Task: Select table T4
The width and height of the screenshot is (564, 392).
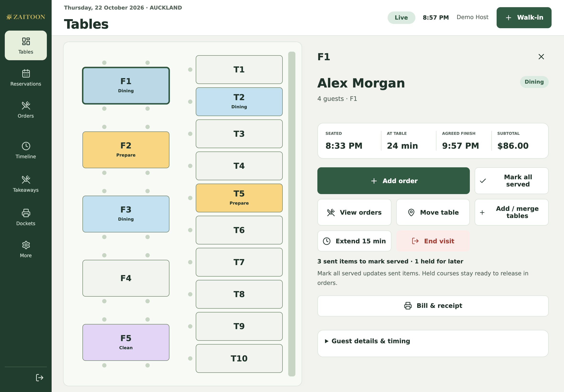Action: pyautogui.click(x=239, y=166)
